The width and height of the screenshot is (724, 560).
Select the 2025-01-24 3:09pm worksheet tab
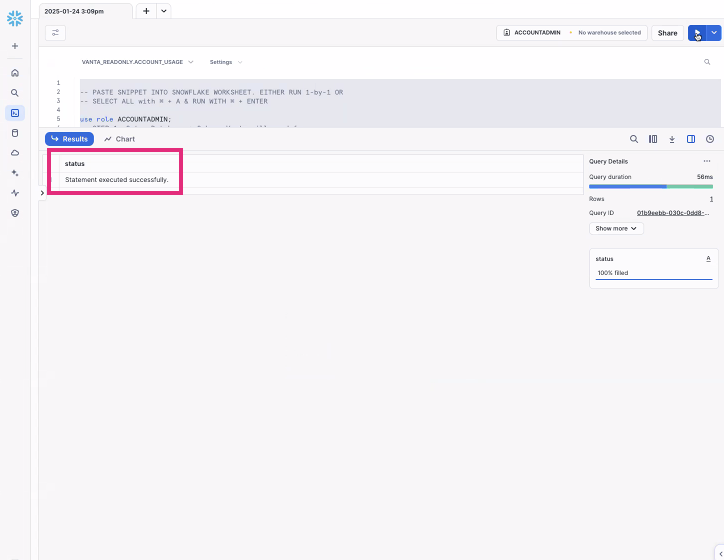click(86, 11)
